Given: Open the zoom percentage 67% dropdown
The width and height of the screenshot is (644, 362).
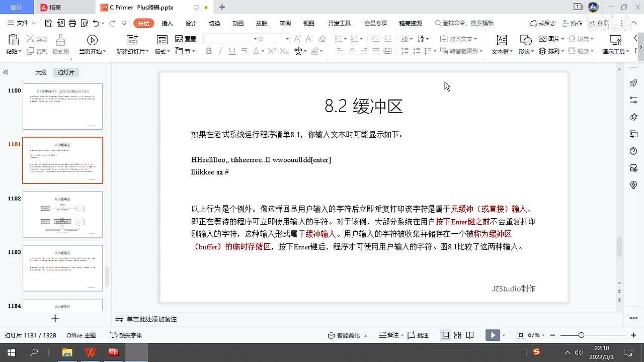Looking at the screenshot, I should [536, 335].
